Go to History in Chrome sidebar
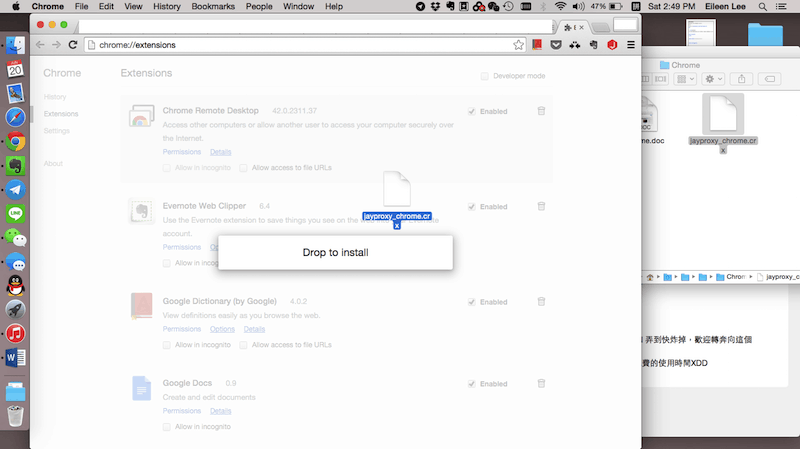This screenshot has height=449, width=800. click(x=55, y=97)
